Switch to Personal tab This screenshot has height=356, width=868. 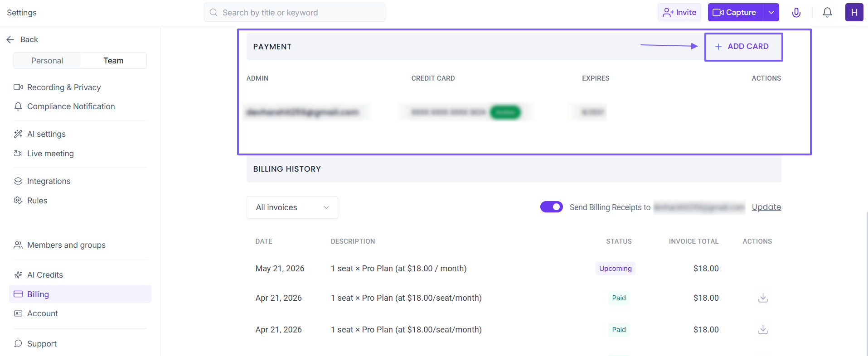[47, 61]
